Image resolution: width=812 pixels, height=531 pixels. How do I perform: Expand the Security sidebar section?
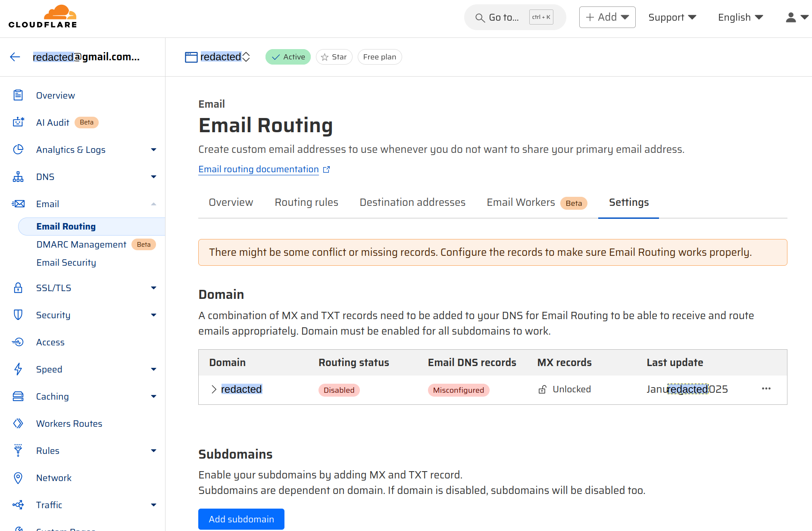coord(153,315)
